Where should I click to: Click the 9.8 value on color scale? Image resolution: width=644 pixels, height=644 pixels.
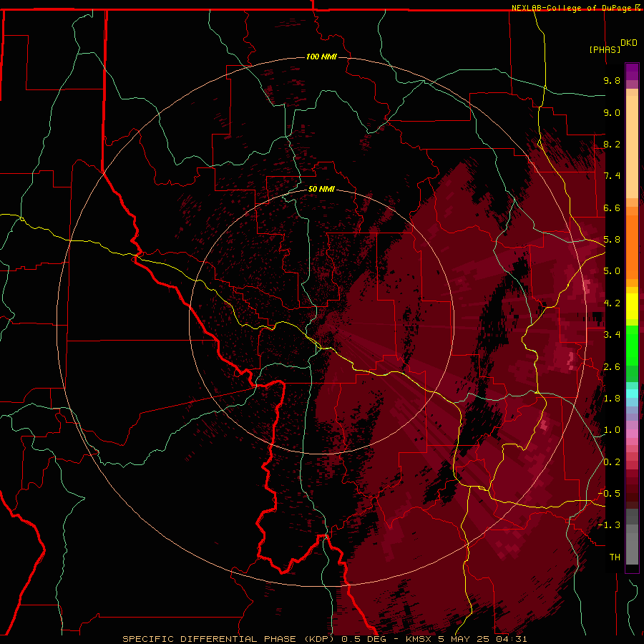612,80
